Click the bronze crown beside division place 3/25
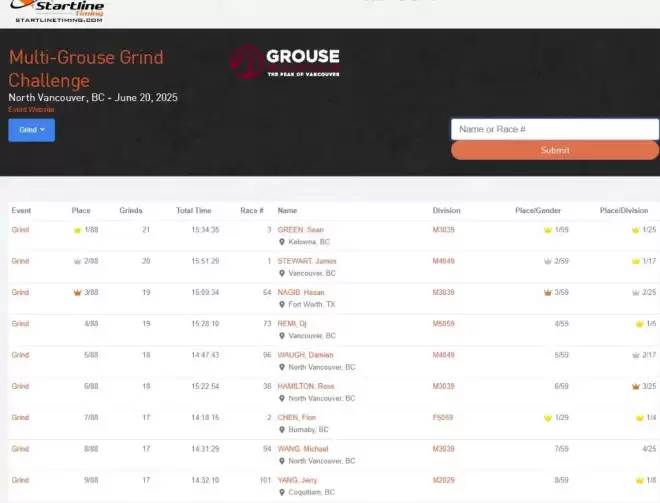Screen dimensions: 660x503 (636, 386)
